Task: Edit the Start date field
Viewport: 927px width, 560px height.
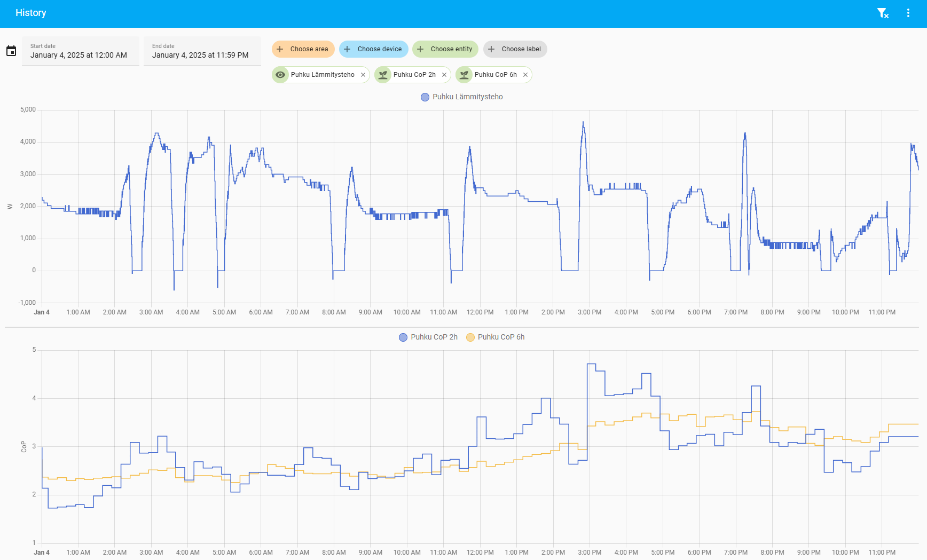Action: tap(81, 51)
